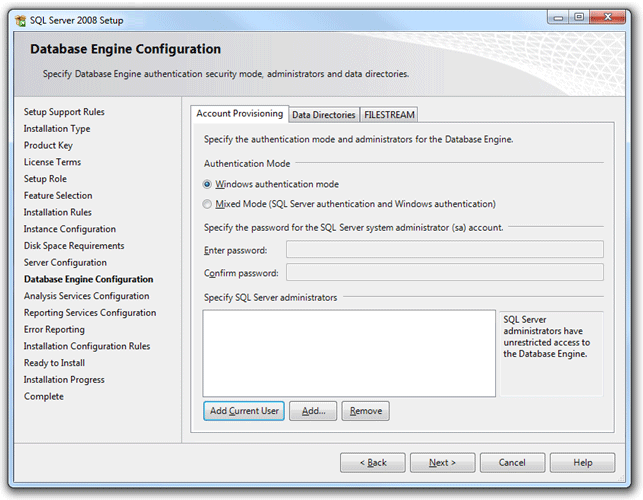643x500 pixels.
Task: Open the FILESTREAM tab
Action: click(389, 115)
